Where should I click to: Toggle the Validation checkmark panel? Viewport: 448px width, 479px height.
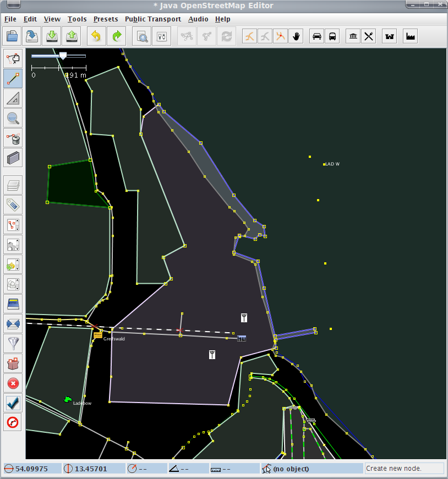click(x=13, y=403)
